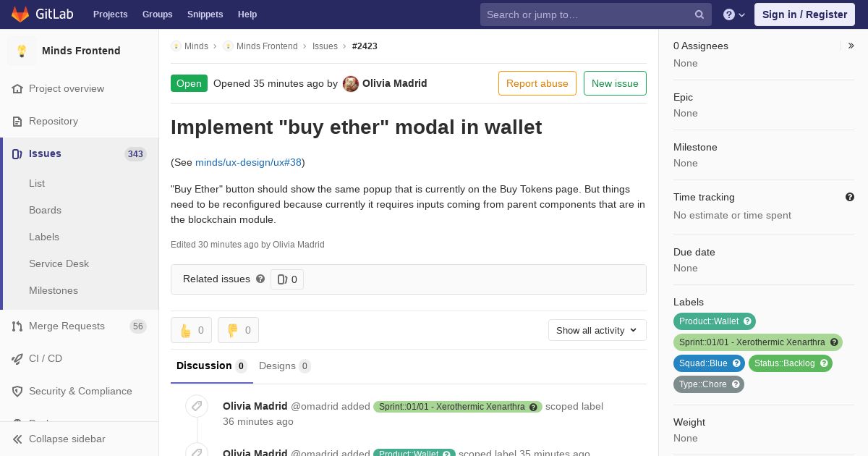The image size is (868, 456).
Task: Click the Project overview home icon
Action: click(17, 88)
